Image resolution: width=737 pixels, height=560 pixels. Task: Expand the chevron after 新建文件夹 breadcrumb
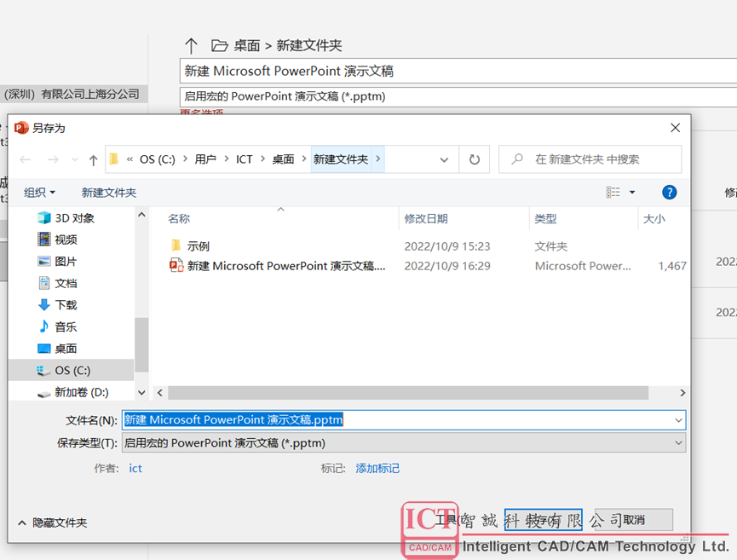[378, 159]
